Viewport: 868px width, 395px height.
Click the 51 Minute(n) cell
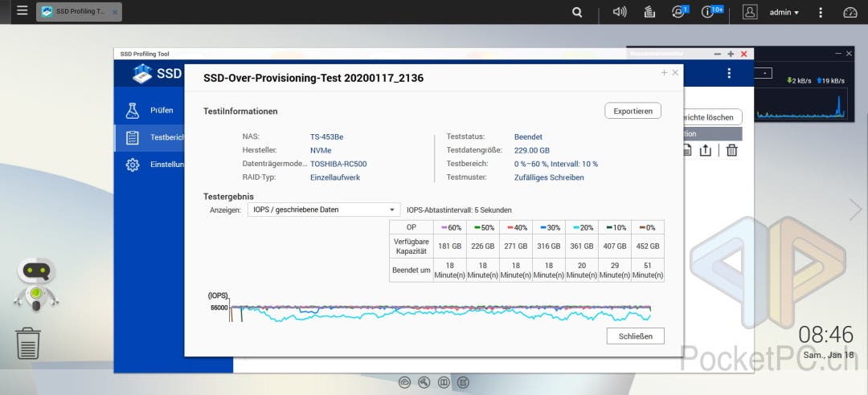[x=649, y=270]
